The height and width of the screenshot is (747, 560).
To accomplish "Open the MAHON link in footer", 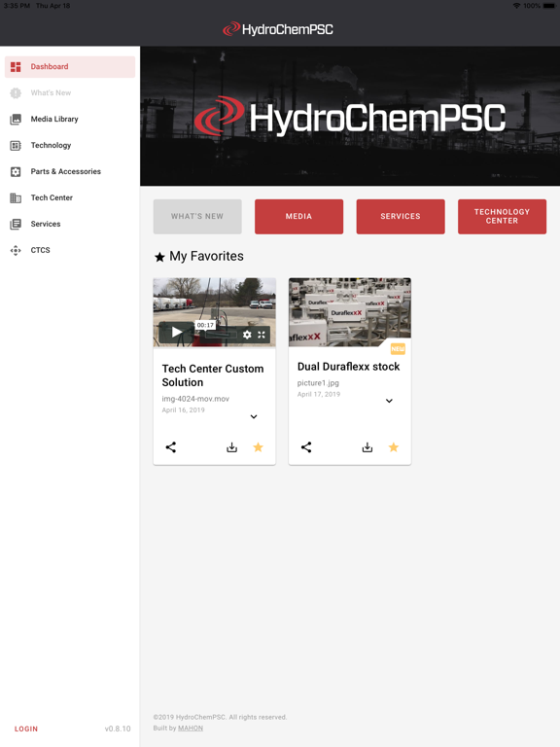I will tap(191, 728).
